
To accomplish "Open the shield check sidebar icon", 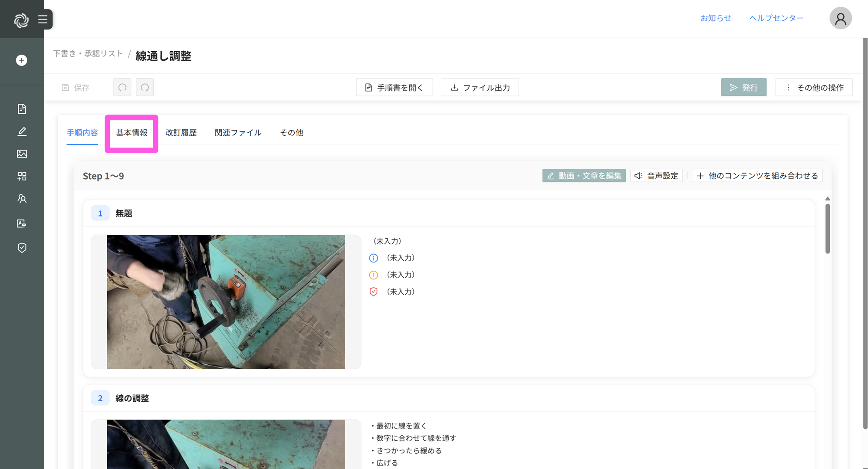I will [x=22, y=248].
